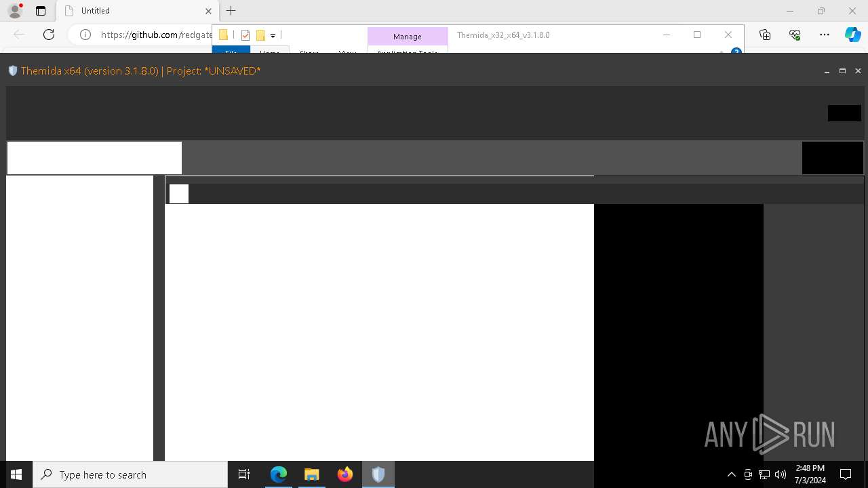Open the Edge tab actions menu icon
The width and height of the screenshot is (868, 488).
pyautogui.click(x=41, y=11)
